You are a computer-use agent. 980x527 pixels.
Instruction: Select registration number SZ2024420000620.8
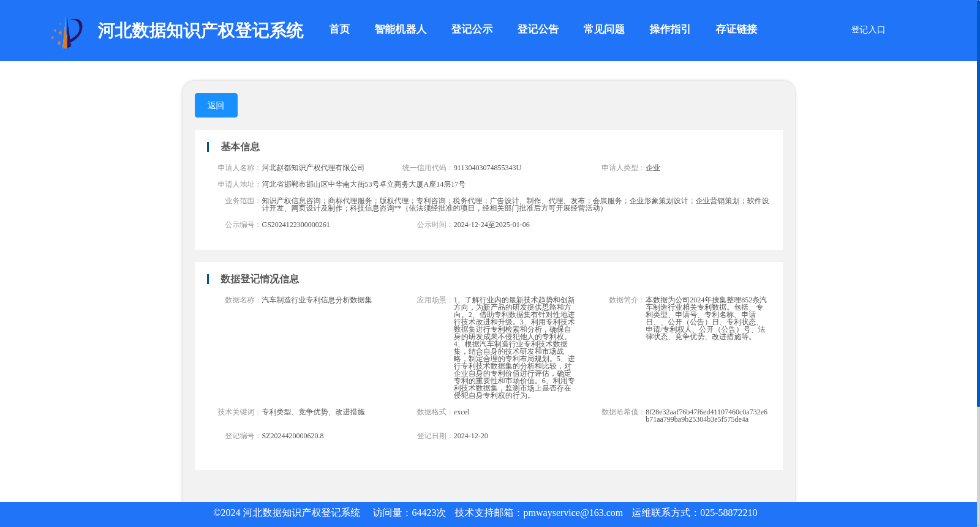point(293,436)
